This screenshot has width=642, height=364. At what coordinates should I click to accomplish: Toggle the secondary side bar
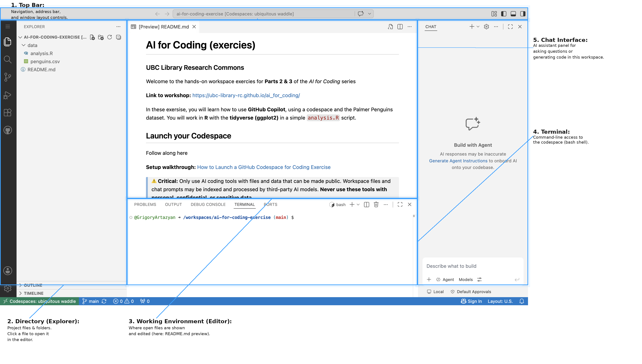pos(522,14)
